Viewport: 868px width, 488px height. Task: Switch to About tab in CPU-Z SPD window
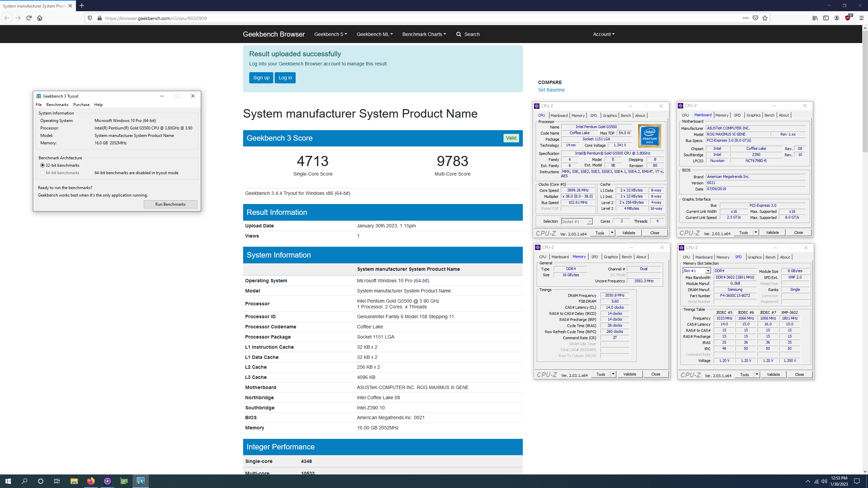(785, 257)
